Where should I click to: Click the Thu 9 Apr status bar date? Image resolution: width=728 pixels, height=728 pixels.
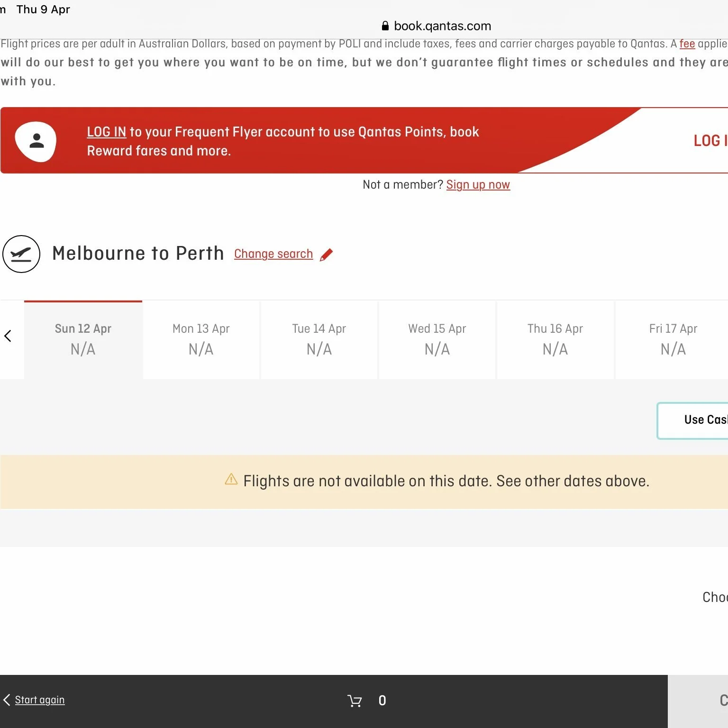pos(43,9)
